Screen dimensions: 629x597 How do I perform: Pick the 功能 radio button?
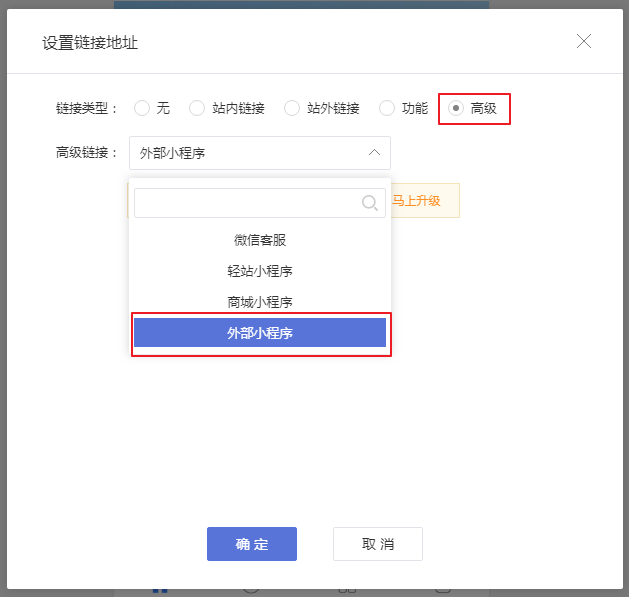pyautogui.click(x=386, y=108)
